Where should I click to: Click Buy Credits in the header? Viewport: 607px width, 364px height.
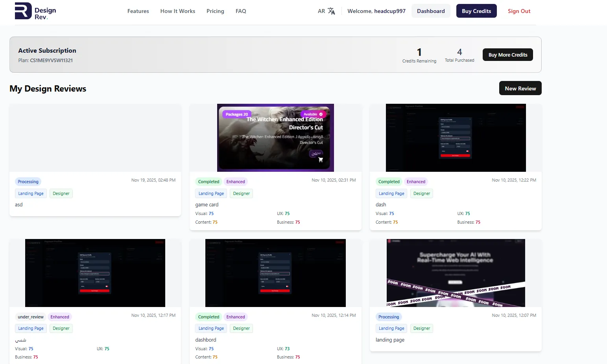tap(476, 11)
